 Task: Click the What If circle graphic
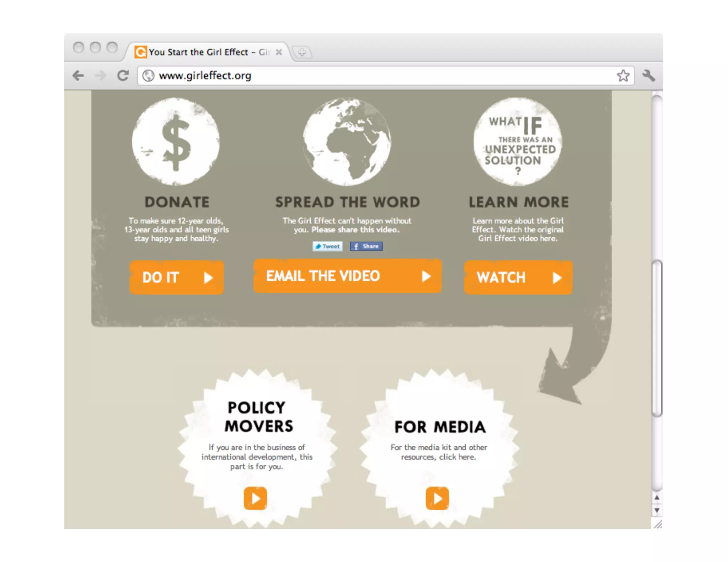[x=518, y=141]
